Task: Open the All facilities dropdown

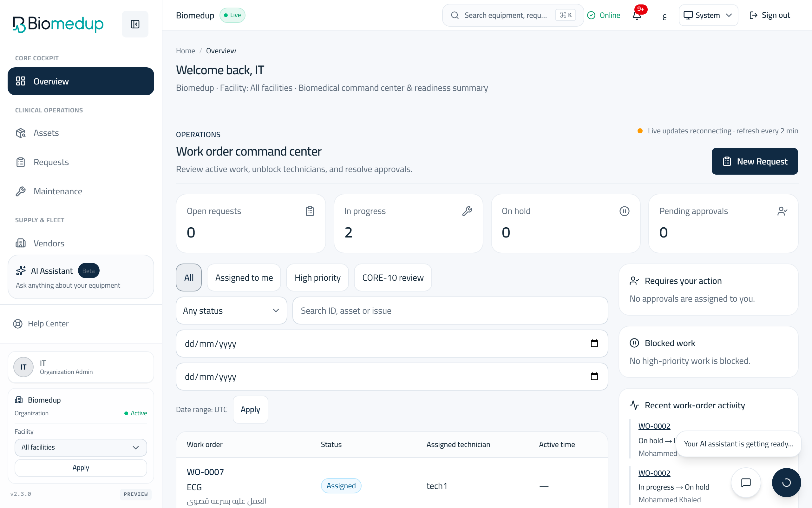Action: click(81, 447)
